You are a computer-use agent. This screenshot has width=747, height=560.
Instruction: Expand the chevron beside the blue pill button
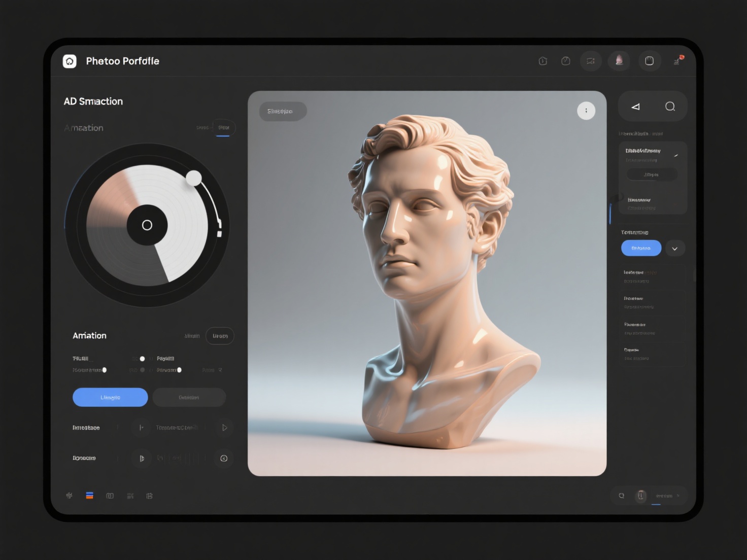675,248
